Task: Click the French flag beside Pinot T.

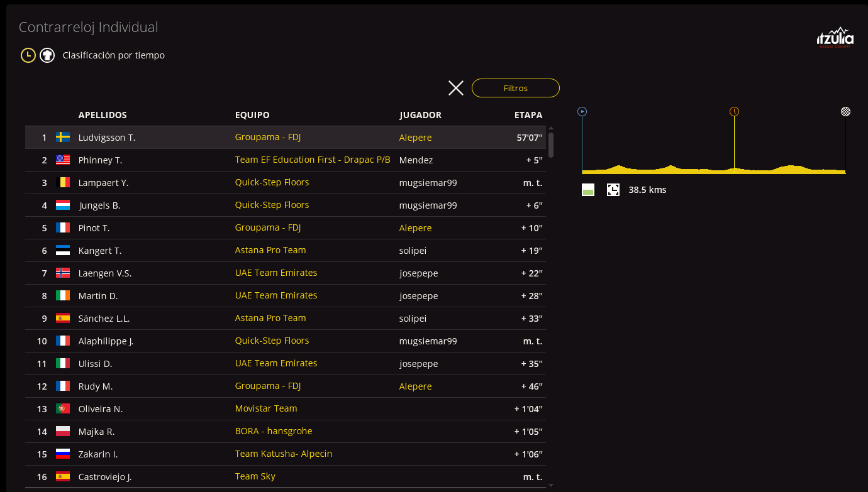Action: coord(63,227)
